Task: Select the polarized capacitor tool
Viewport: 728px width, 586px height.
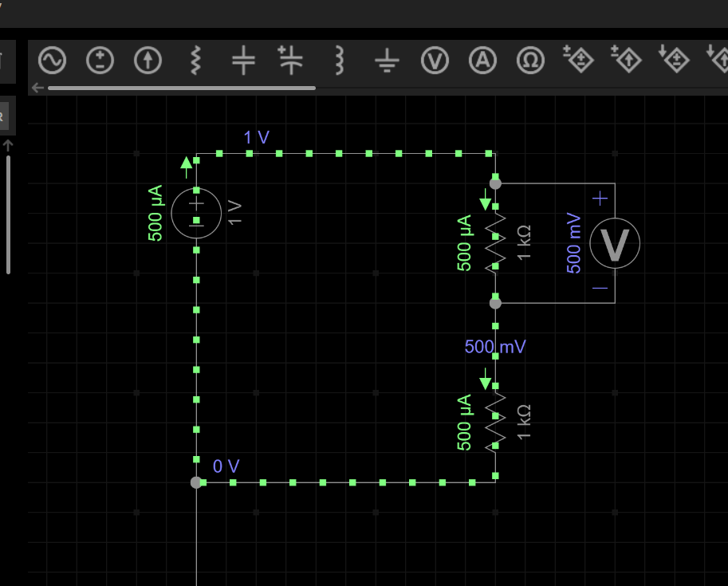Action: coord(291,61)
